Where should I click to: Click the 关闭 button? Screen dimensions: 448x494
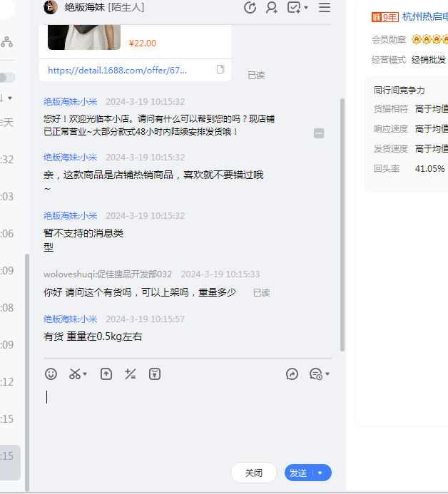tap(253, 473)
